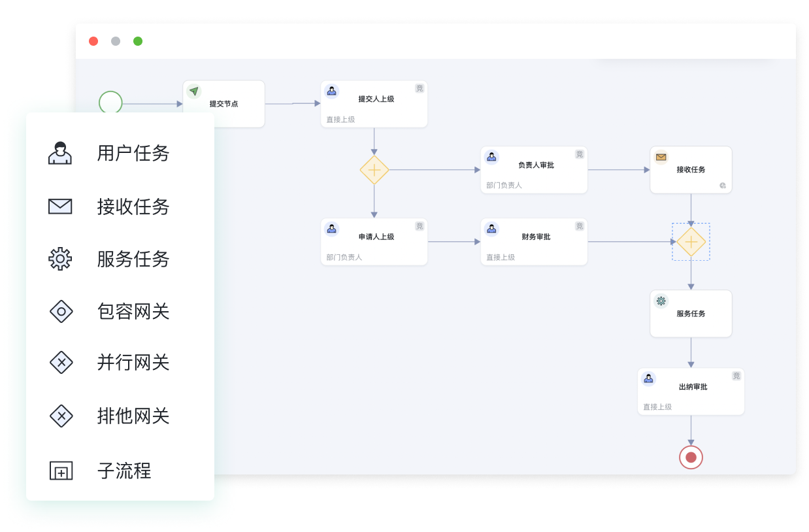This screenshot has height=532, width=809.
Task: Select the green start event circle
Action: pos(110,103)
